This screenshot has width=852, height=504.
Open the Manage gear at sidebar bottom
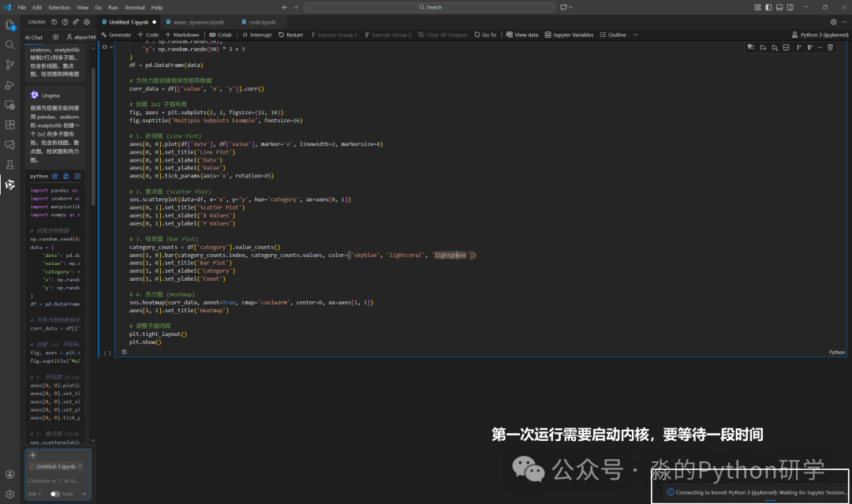click(9, 495)
